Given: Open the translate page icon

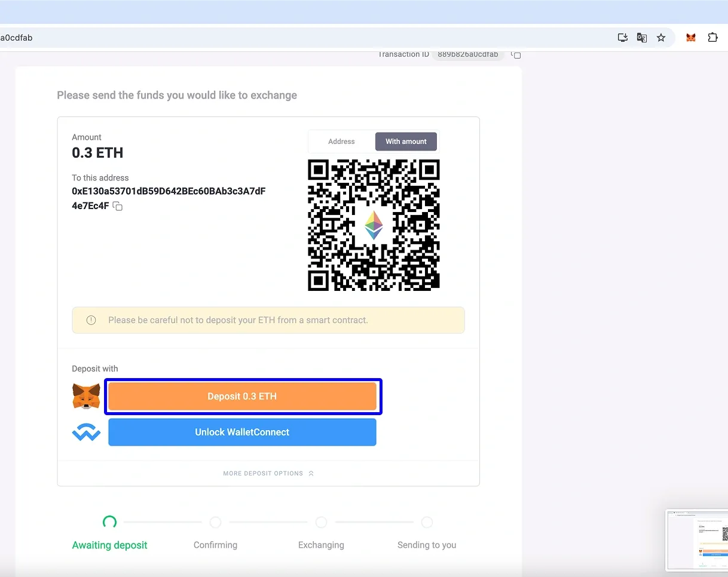Looking at the screenshot, I should pyautogui.click(x=642, y=38).
